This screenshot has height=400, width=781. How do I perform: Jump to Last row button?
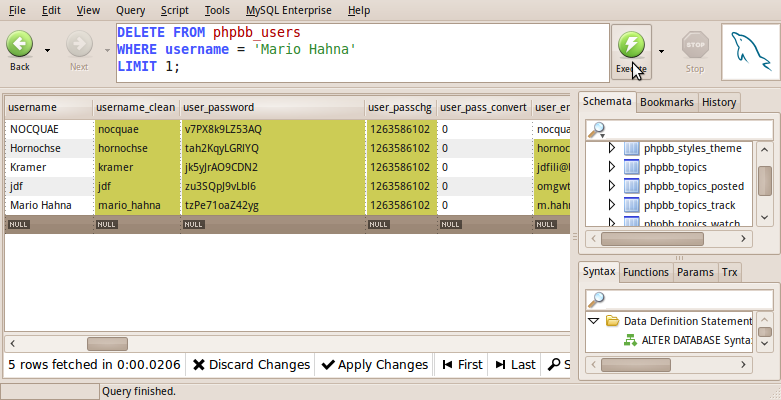tap(516, 365)
